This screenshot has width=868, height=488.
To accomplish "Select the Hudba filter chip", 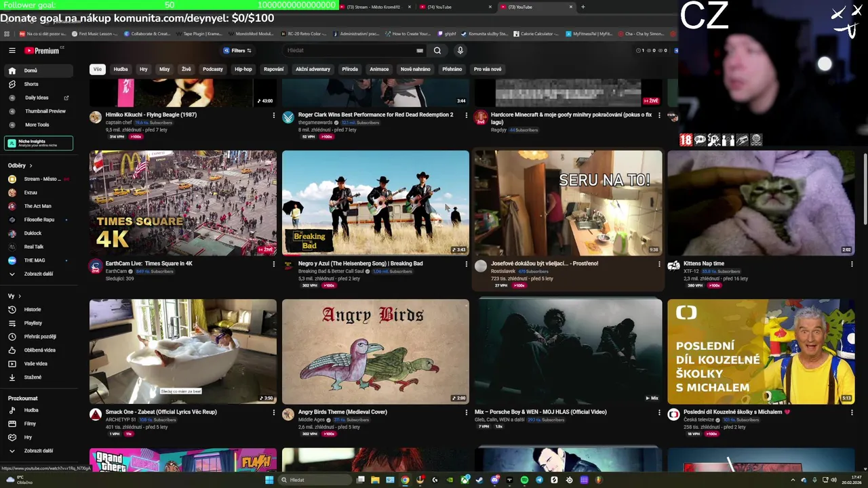I will coord(121,69).
